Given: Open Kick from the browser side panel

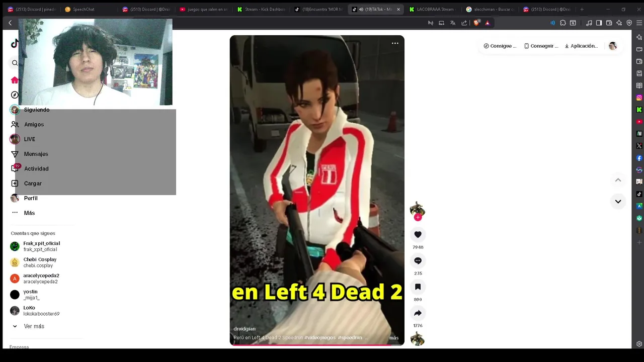Looking at the screenshot, I should tap(639, 110).
